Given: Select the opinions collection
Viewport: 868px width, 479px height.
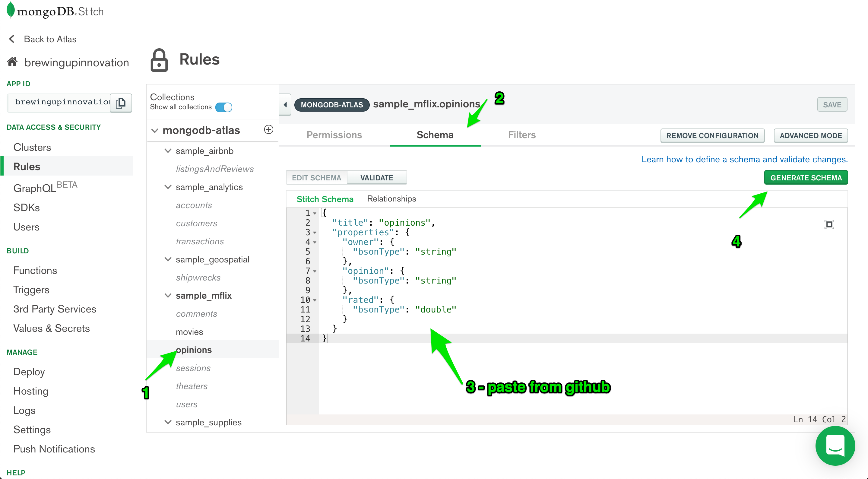Looking at the screenshot, I should coord(194,350).
